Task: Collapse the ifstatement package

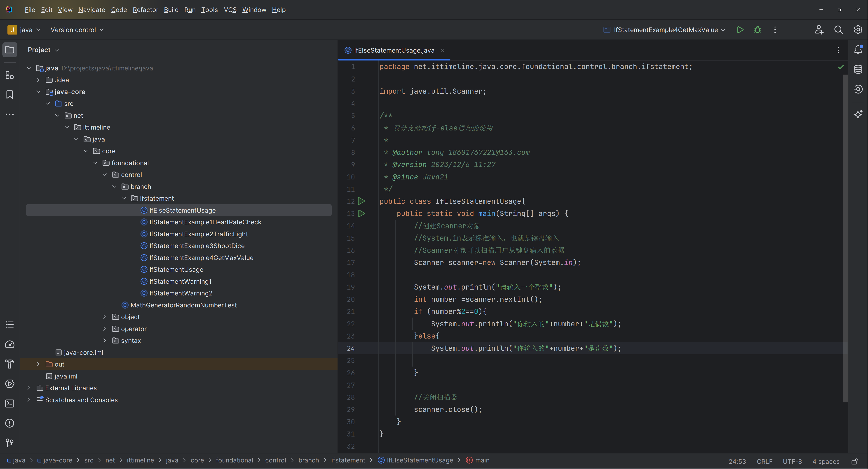Action: [124, 198]
